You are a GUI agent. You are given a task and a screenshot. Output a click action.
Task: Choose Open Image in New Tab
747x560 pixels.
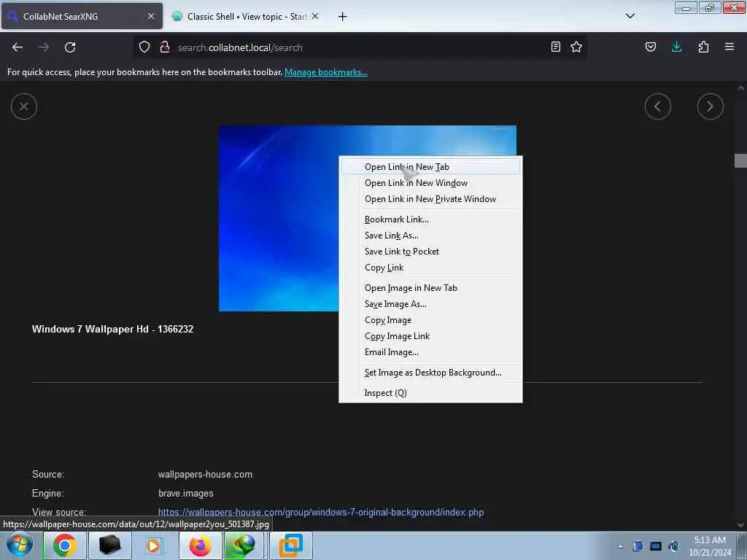tap(430, 288)
